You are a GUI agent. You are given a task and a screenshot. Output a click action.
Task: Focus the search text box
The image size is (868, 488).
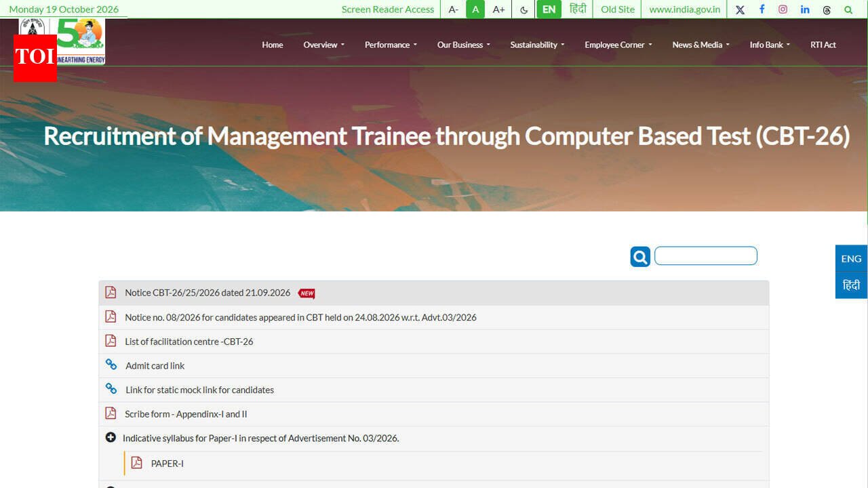tap(705, 256)
